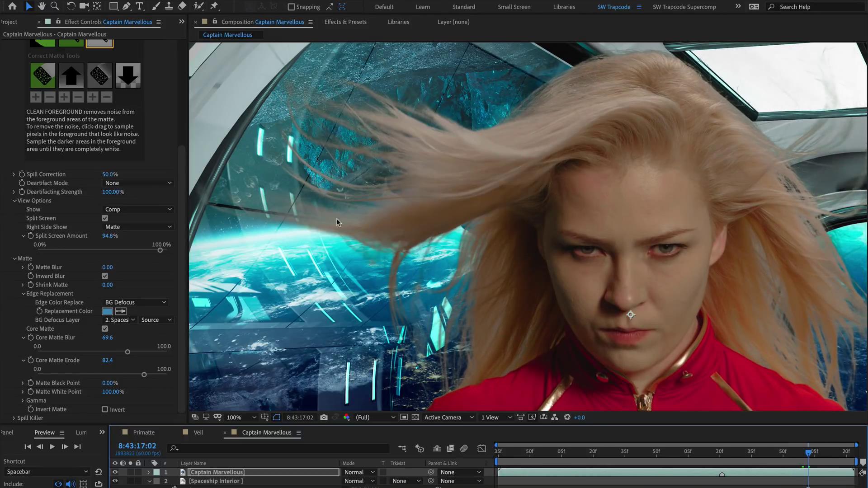
Task: Check the Invert Matte checkbox
Action: pyautogui.click(x=105, y=409)
